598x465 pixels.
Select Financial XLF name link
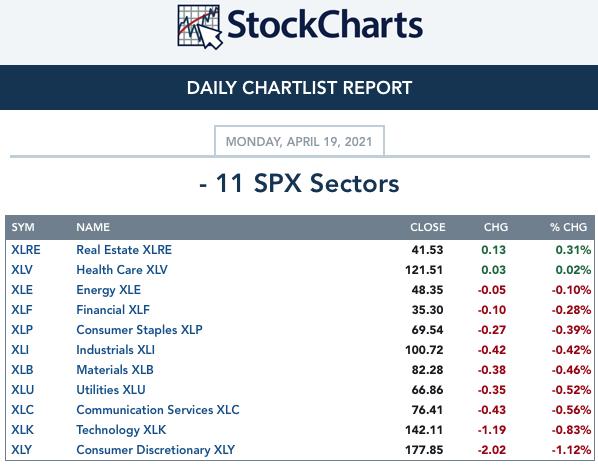pyautogui.click(x=113, y=310)
